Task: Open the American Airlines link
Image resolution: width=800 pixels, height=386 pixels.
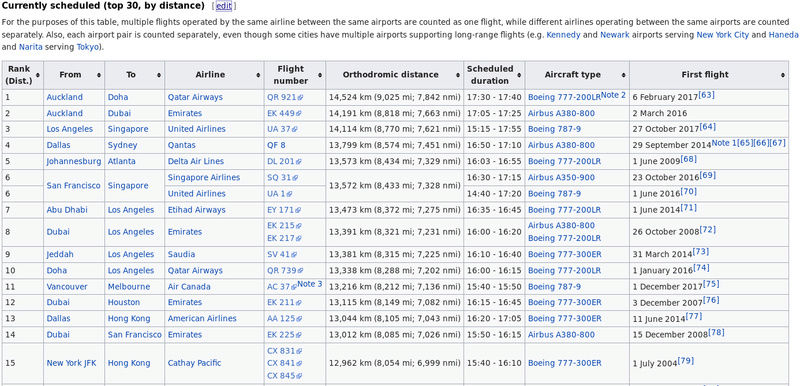Action: point(202,318)
